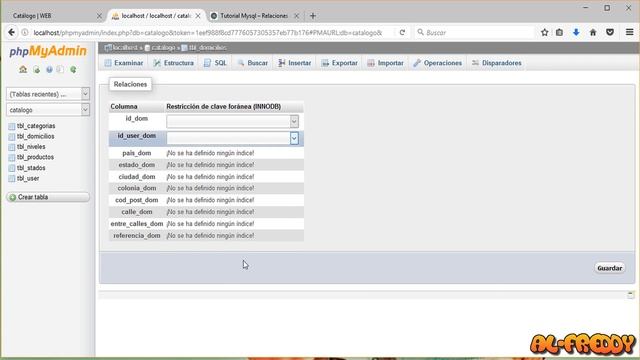Viewport: 640px width, 360px height.
Task: Click the tbl_user table icon
Action: tap(11, 179)
